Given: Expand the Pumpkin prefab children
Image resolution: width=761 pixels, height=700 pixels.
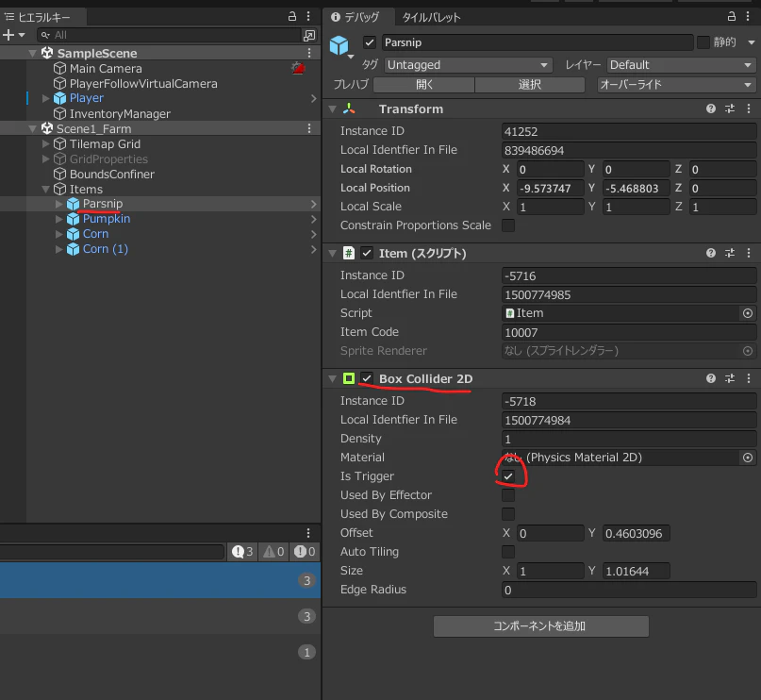Looking at the screenshot, I should point(59,219).
